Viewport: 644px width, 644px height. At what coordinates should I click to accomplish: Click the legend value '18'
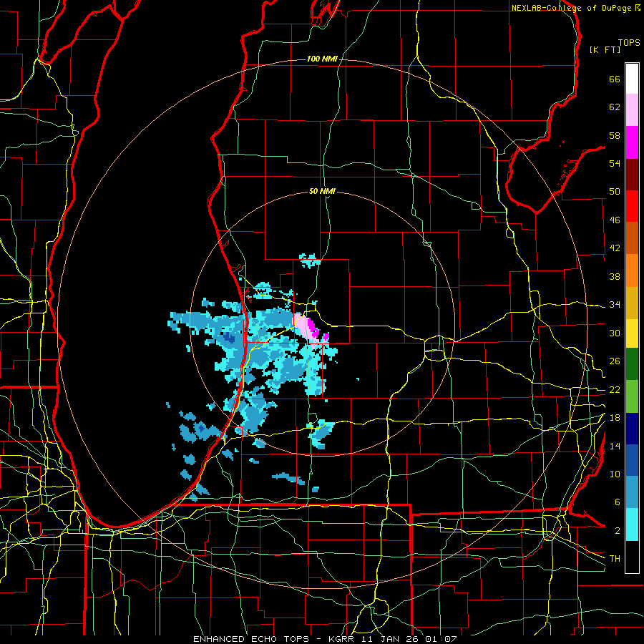coord(615,418)
